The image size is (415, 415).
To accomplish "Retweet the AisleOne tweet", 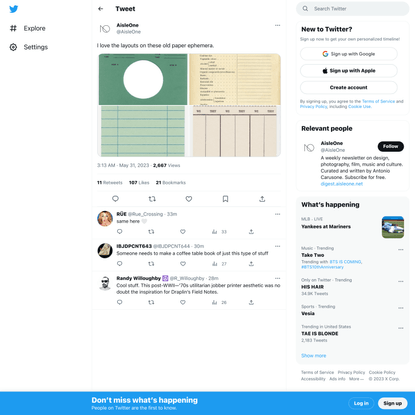I will tap(152, 199).
